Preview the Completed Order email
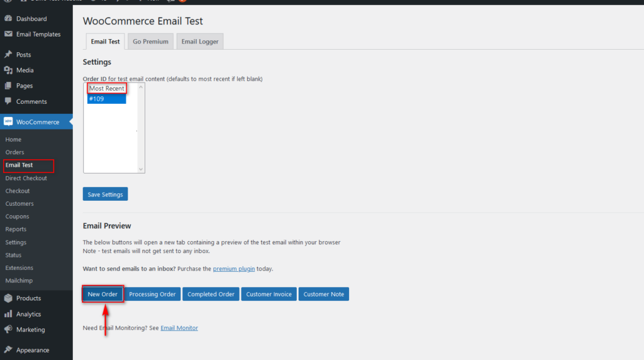Viewport: 644px width, 360px height. tap(211, 294)
